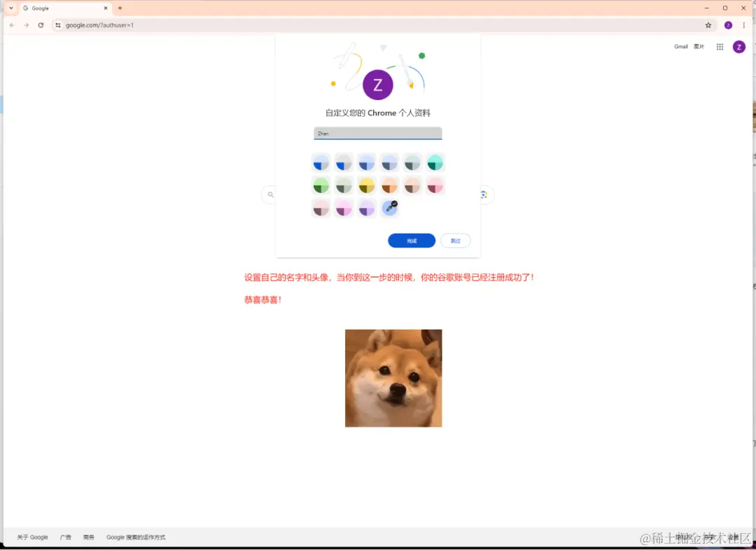Open the Chrome three-dot menu

point(743,25)
